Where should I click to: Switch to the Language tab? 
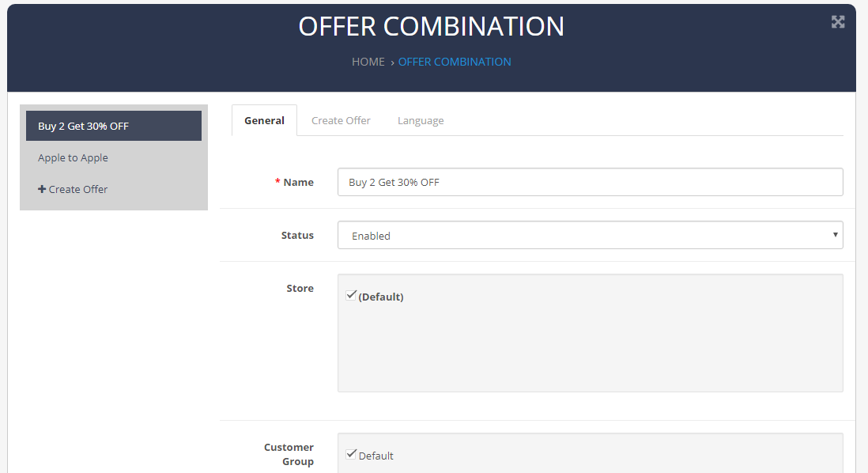tap(421, 121)
